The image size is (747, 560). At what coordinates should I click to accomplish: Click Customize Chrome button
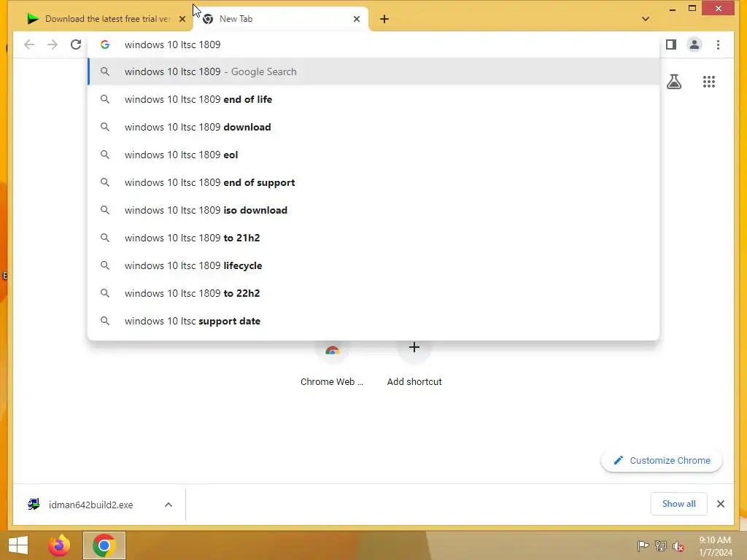(x=661, y=461)
